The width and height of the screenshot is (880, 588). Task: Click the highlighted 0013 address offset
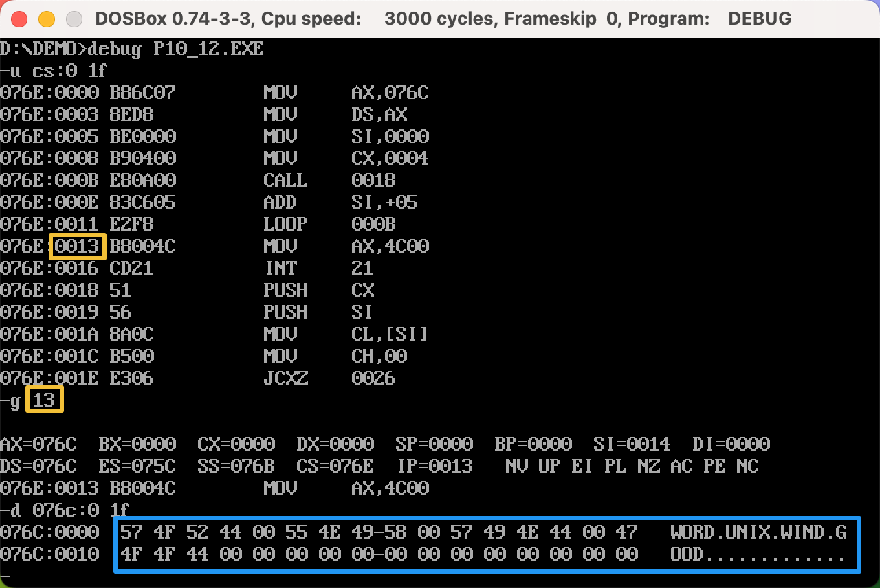point(77,246)
